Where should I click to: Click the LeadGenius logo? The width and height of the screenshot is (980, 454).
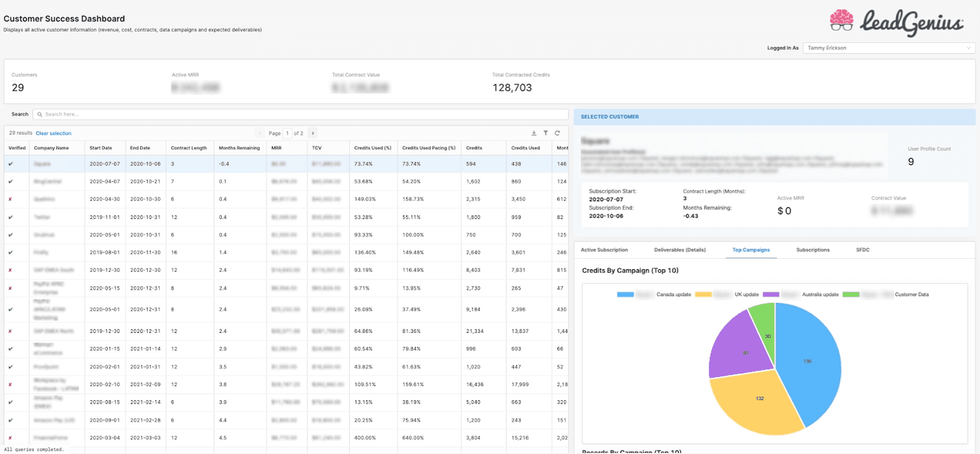[897, 21]
